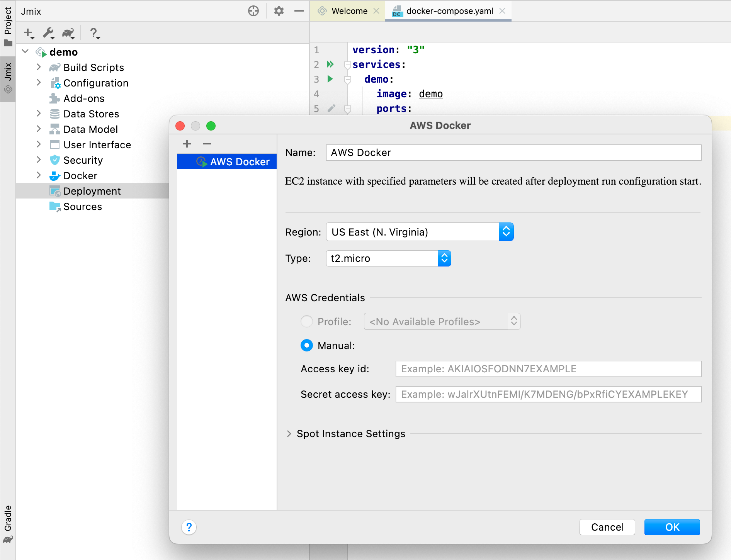Open the Jmix tool window tab

pos(8,78)
